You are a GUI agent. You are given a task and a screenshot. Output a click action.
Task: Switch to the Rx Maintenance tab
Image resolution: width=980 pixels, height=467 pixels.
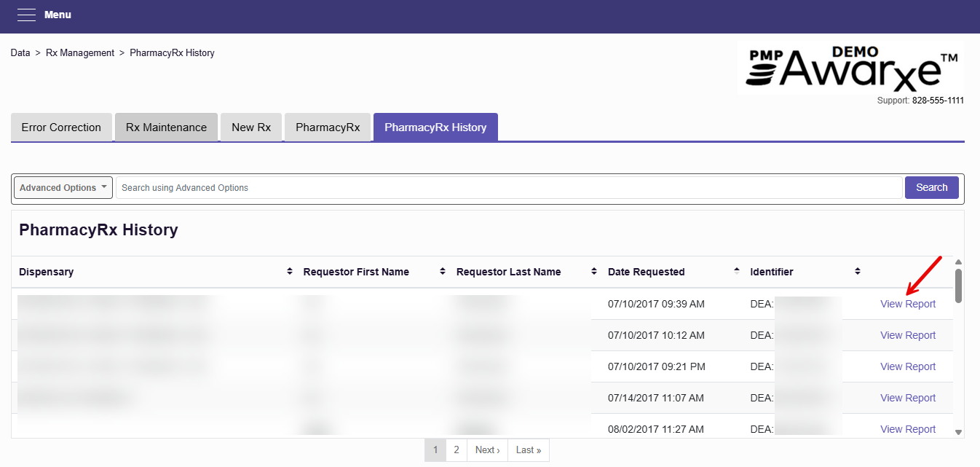[166, 127]
